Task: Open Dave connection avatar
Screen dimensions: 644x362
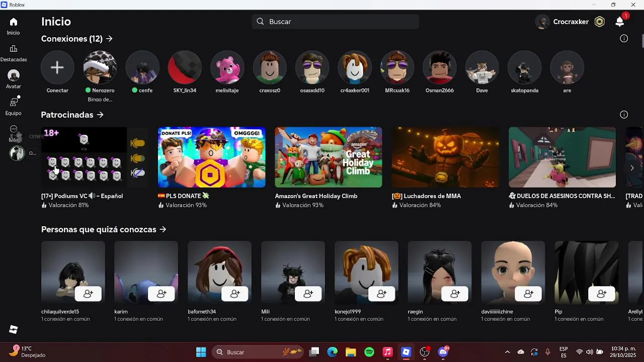Action: [482, 67]
